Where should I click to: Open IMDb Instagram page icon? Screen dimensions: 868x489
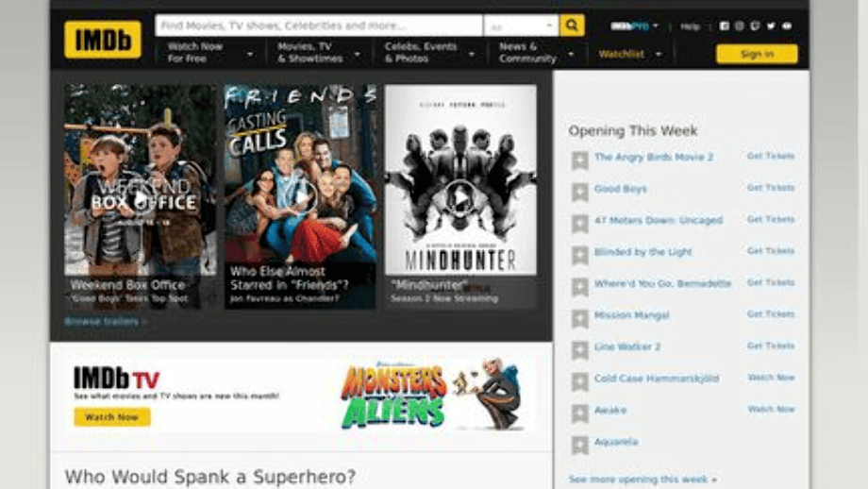pos(740,26)
